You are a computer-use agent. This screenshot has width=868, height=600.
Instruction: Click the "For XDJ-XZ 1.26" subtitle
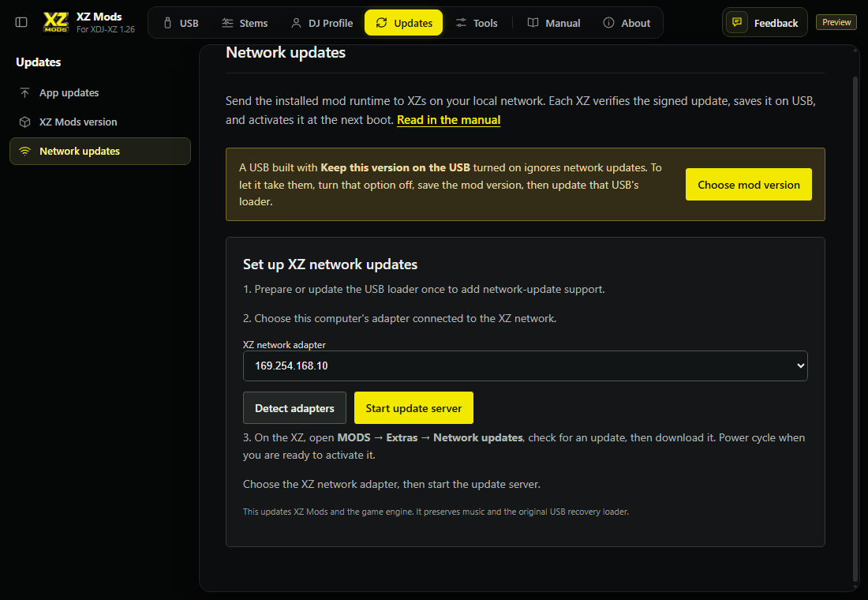pos(106,29)
